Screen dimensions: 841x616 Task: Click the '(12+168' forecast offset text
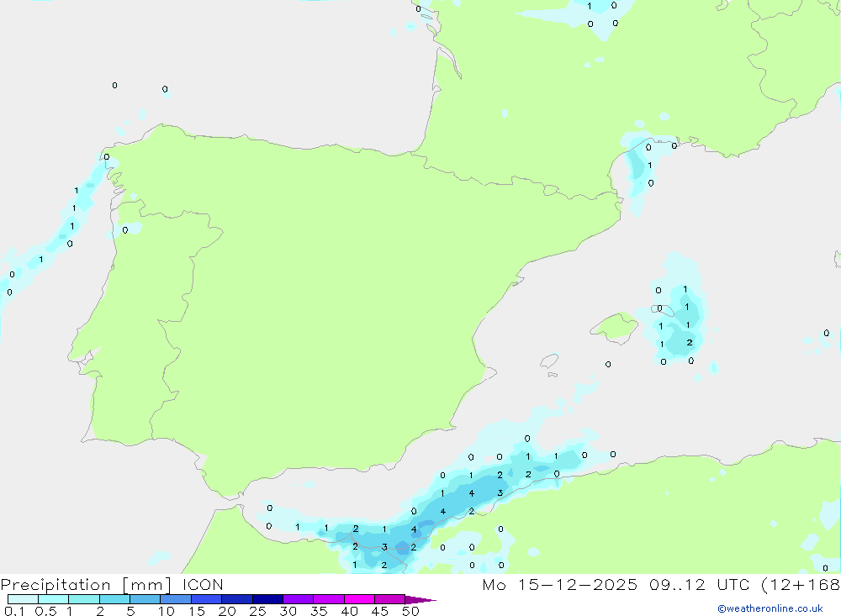coord(801,584)
